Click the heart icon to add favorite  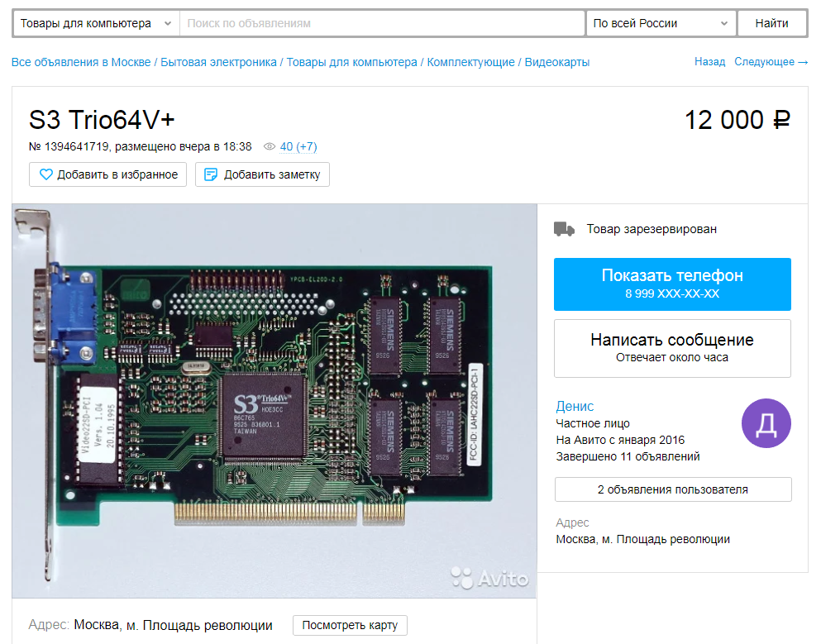(46, 174)
